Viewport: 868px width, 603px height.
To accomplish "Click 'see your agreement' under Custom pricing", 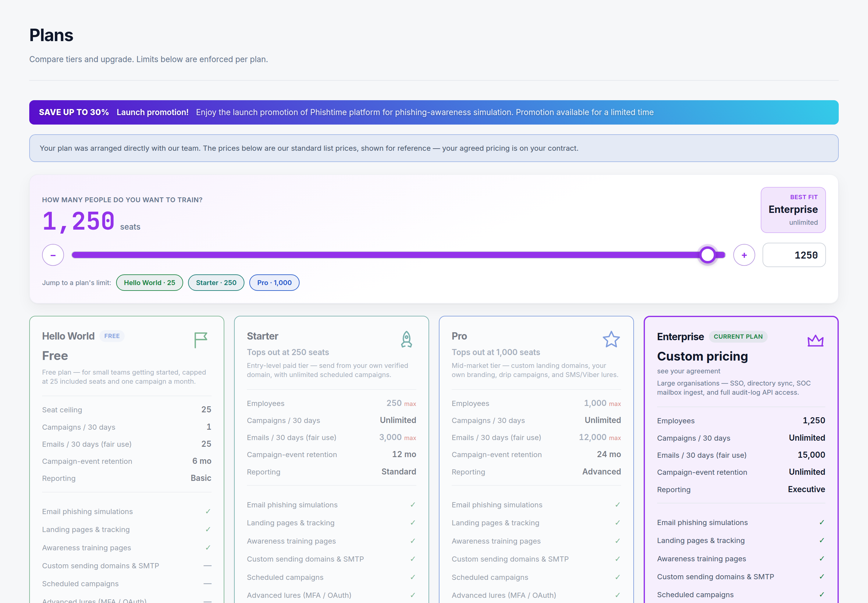I will coord(688,371).
